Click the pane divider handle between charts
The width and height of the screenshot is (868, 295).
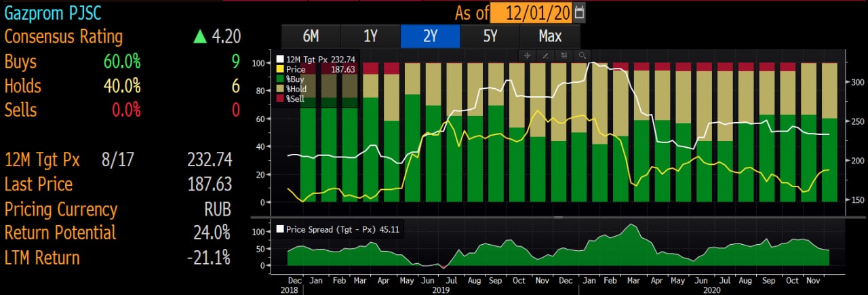[x=559, y=217]
